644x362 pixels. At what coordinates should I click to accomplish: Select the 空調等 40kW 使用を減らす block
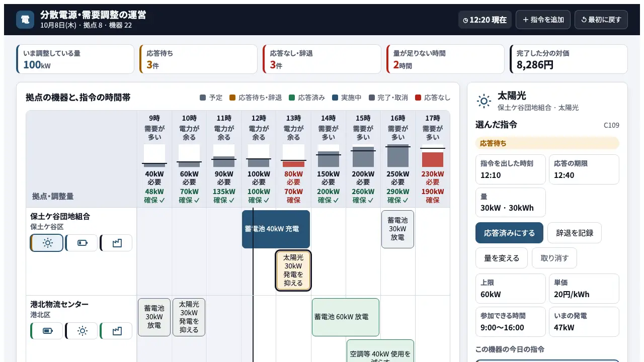pos(380,351)
